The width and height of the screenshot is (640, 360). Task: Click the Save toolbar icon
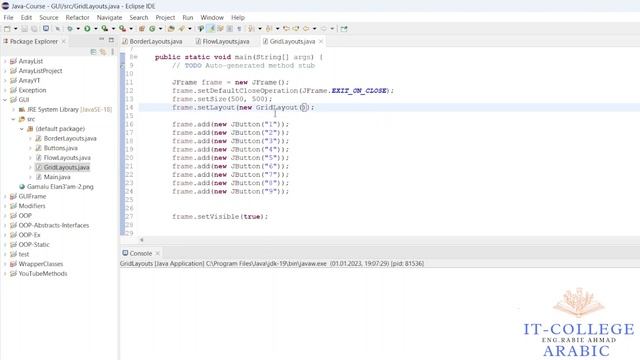click(24, 29)
